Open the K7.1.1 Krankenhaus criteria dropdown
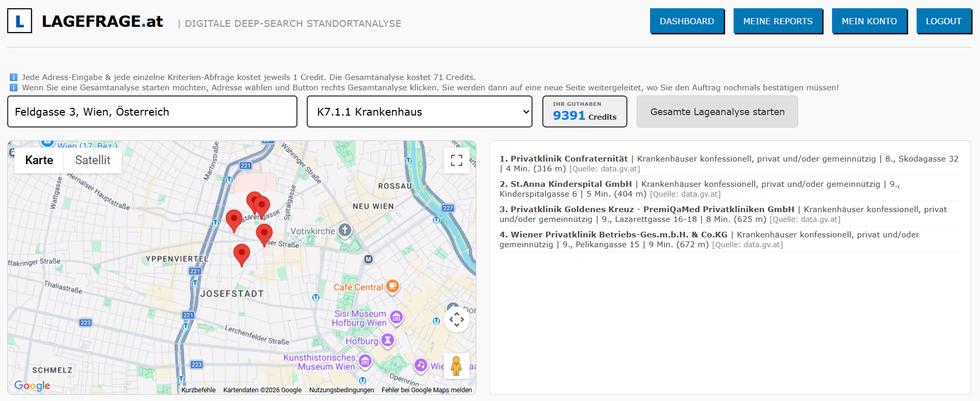The image size is (980, 401). click(420, 111)
